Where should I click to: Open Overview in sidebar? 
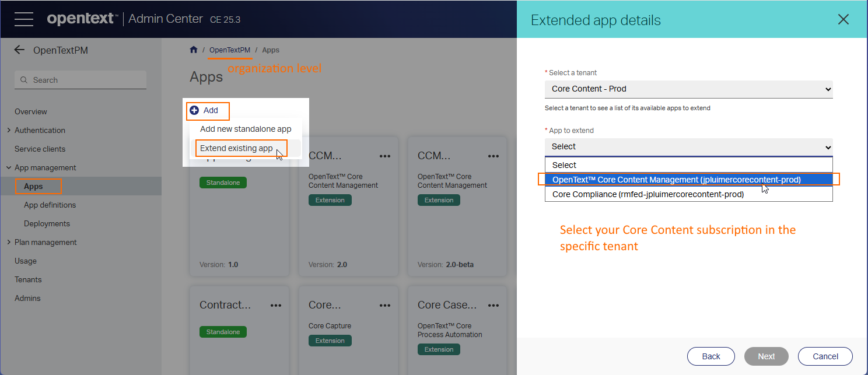pyautogui.click(x=31, y=111)
